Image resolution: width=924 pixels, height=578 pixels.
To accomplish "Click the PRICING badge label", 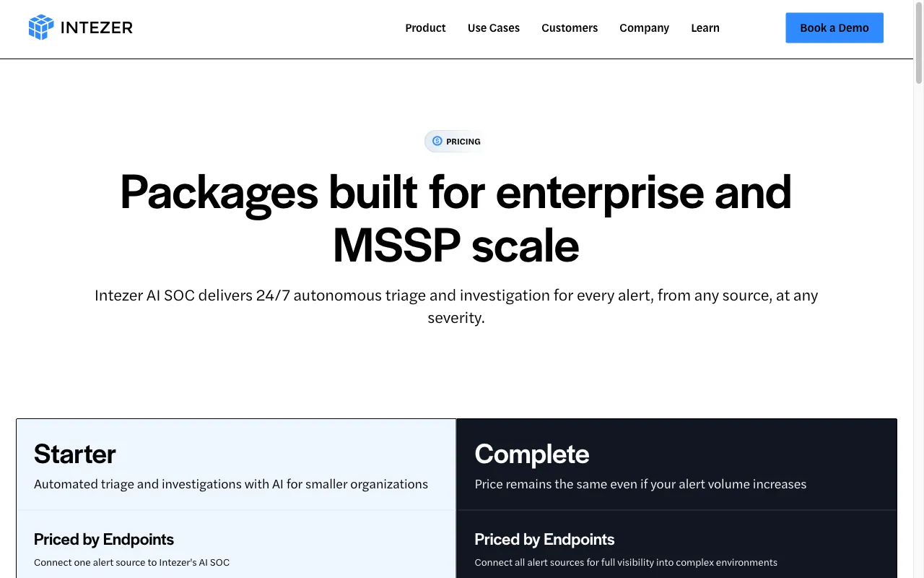I will pyautogui.click(x=463, y=142).
